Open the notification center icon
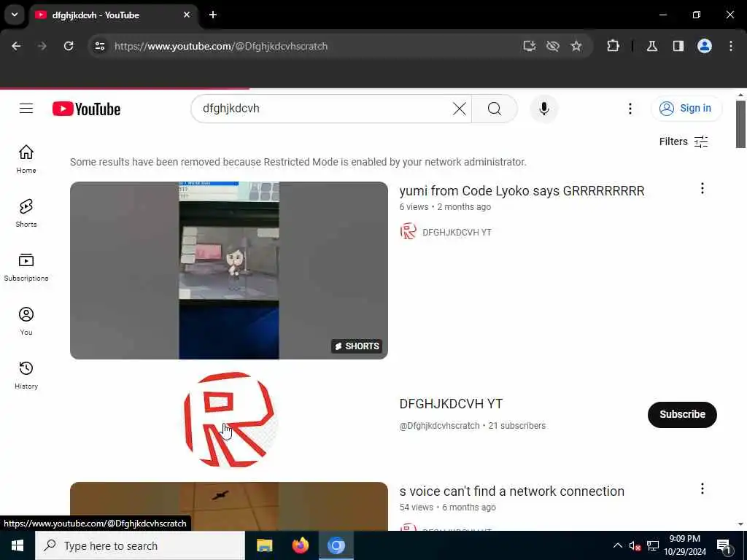 724,545
